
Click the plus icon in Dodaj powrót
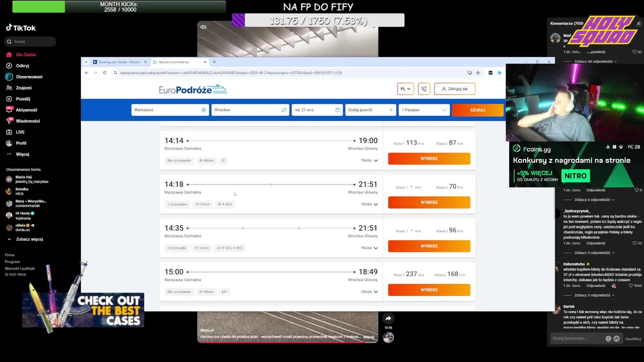point(391,110)
